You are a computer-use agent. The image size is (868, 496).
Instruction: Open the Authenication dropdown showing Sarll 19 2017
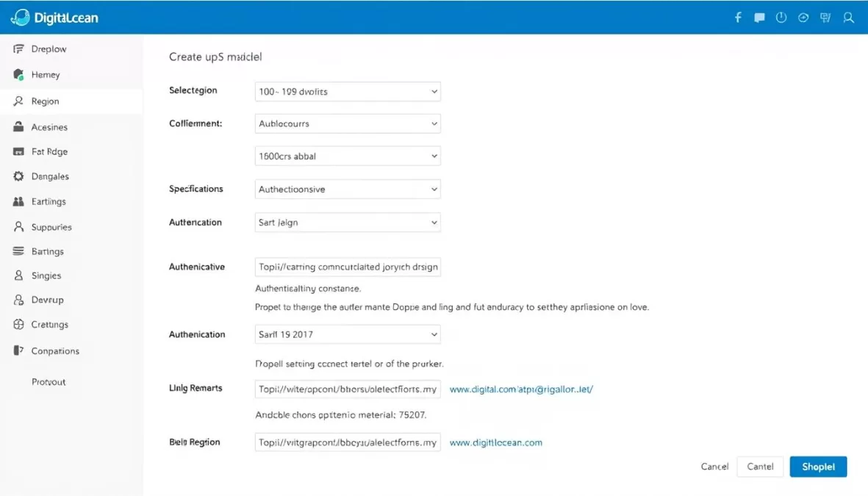click(x=347, y=334)
